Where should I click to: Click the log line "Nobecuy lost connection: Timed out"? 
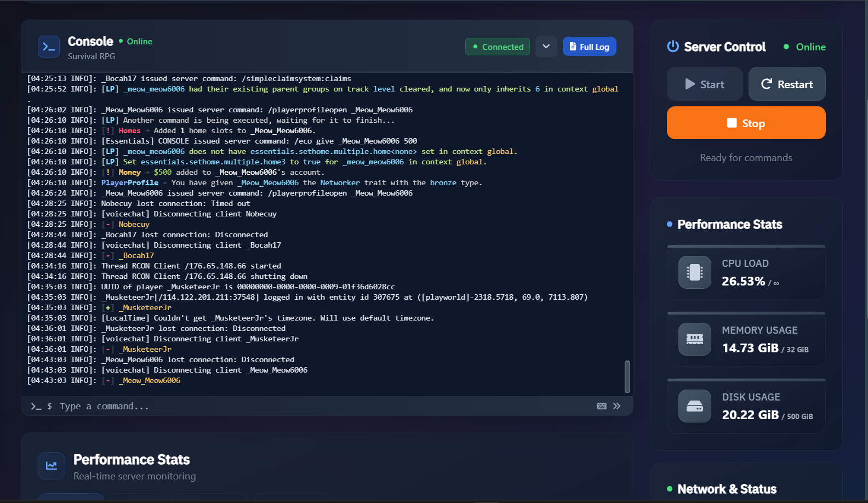click(x=139, y=203)
